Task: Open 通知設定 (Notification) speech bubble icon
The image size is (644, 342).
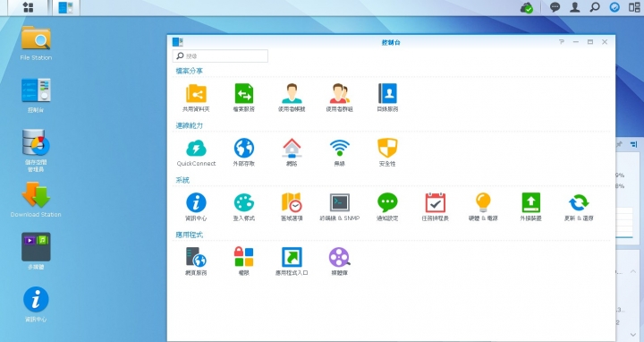Action: 387,202
